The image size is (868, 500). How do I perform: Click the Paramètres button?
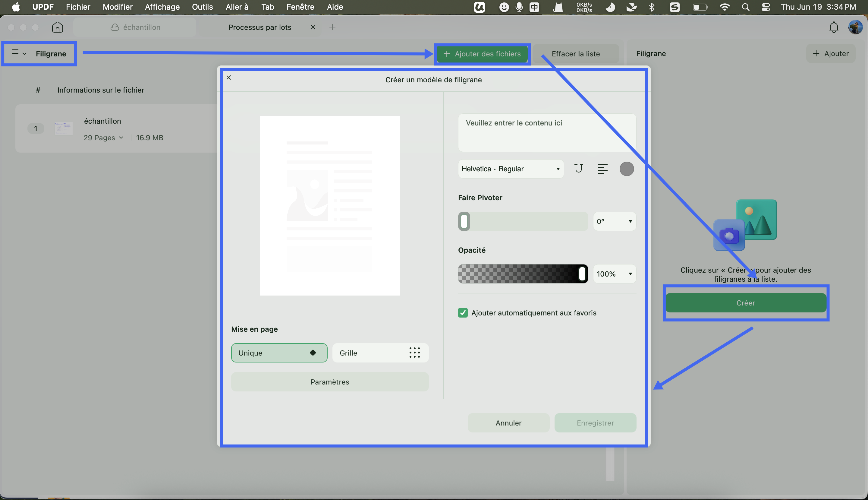point(330,382)
